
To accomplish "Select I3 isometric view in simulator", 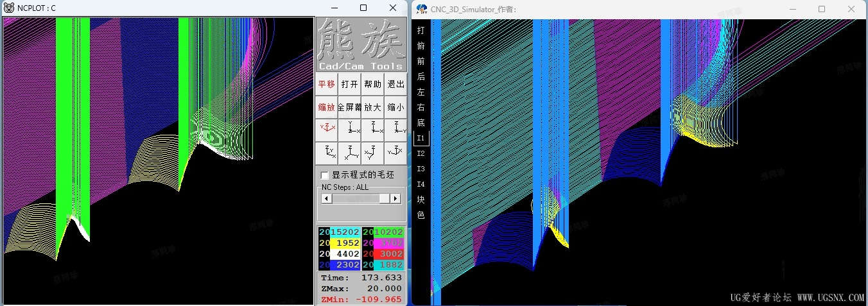I will tap(421, 169).
